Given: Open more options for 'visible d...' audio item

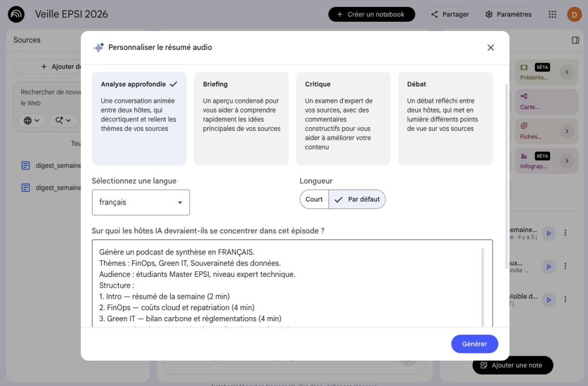Looking at the screenshot, I should (x=565, y=299).
